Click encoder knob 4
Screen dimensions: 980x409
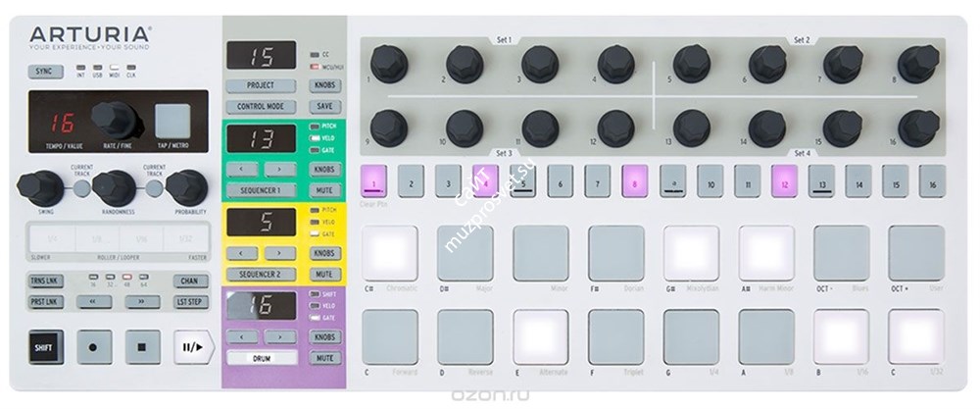tap(615, 64)
